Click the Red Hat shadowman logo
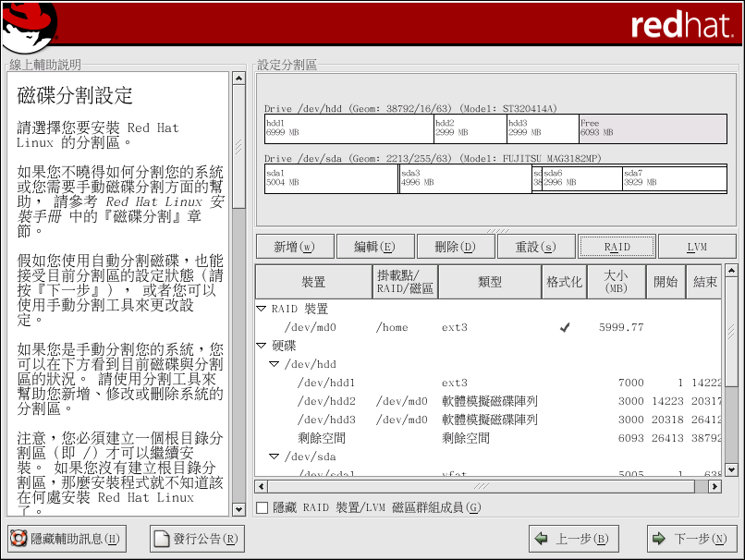 (x=28, y=26)
